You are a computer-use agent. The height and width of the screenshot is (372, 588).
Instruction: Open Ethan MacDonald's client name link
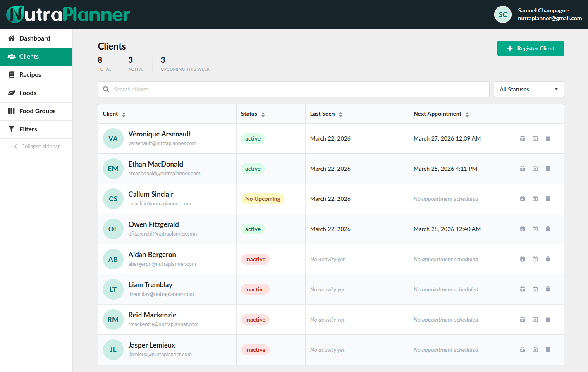pos(155,164)
